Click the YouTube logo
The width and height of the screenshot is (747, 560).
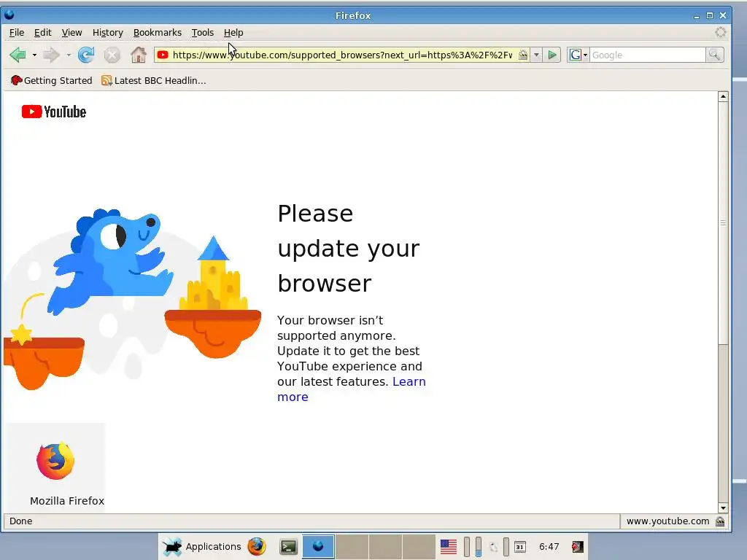coord(54,112)
